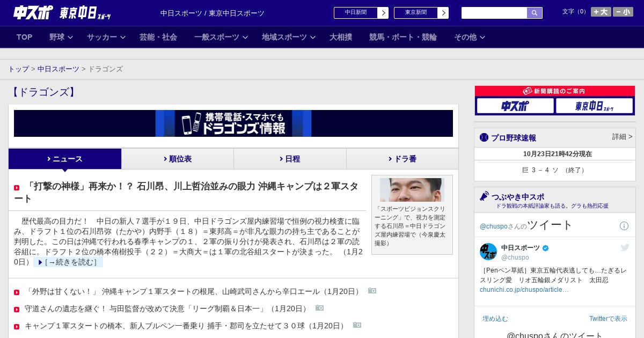
Task: Click camera icon next to 橋本 article
Action: click(357, 325)
